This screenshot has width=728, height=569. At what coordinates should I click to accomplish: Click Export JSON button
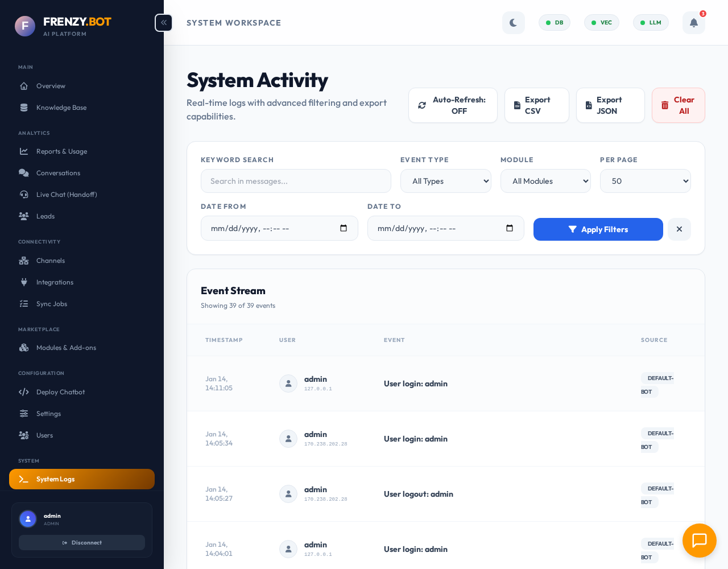610,105
